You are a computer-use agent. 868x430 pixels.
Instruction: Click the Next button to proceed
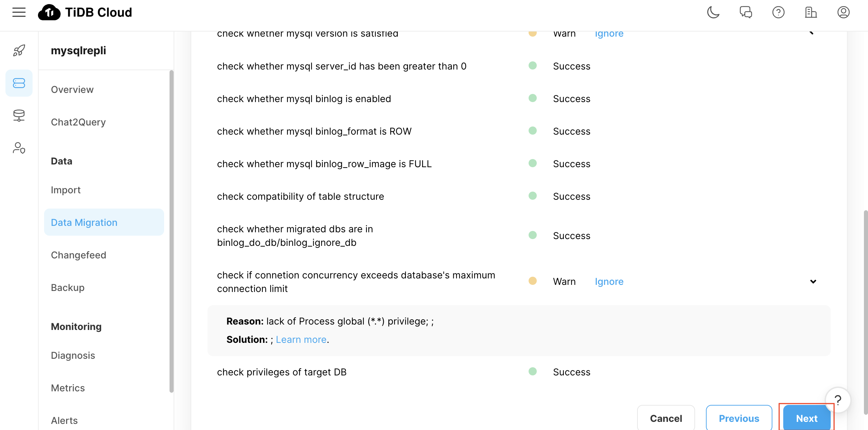pyautogui.click(x=807, y=417)
